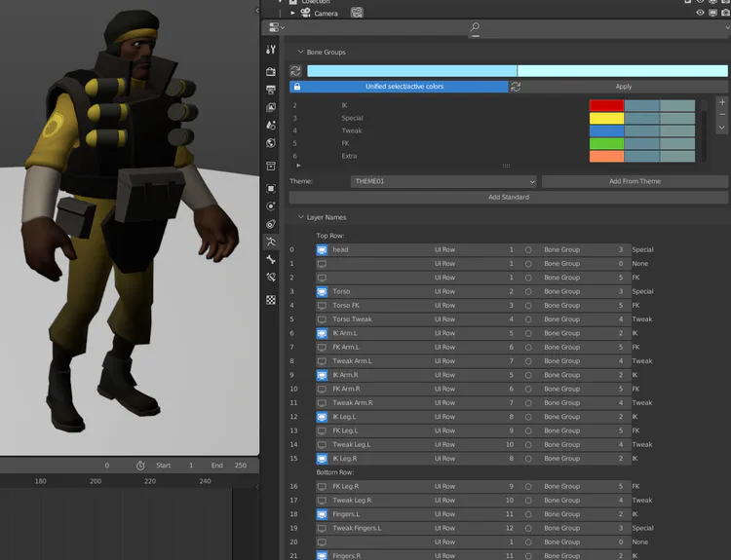Click the yellow Special color swatch
Screen dimensions: 731x560
[606, 118]
